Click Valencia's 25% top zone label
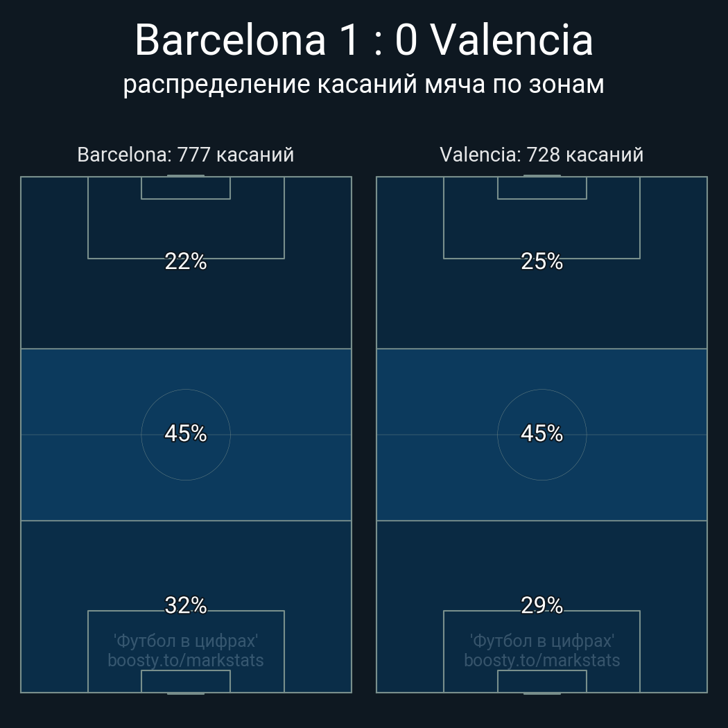The height and width of the screenshot is (728, 728). [x=541, y=261]
